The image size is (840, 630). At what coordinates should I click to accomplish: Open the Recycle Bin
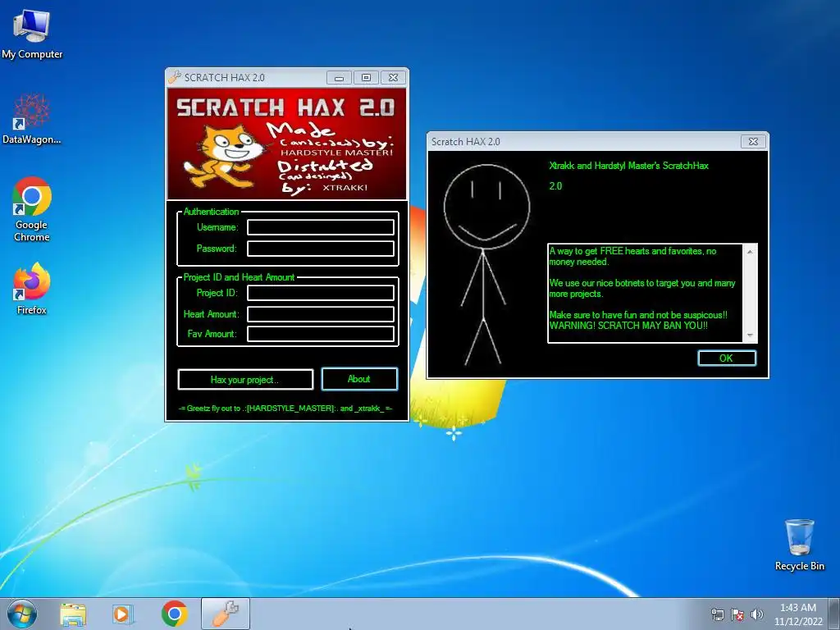[799, 545]
